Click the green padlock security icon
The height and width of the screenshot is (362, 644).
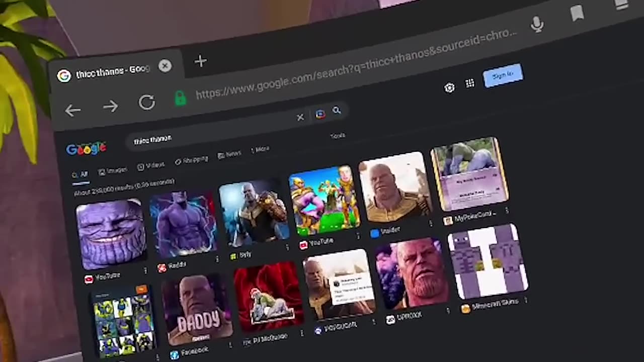tap(180, 98)
